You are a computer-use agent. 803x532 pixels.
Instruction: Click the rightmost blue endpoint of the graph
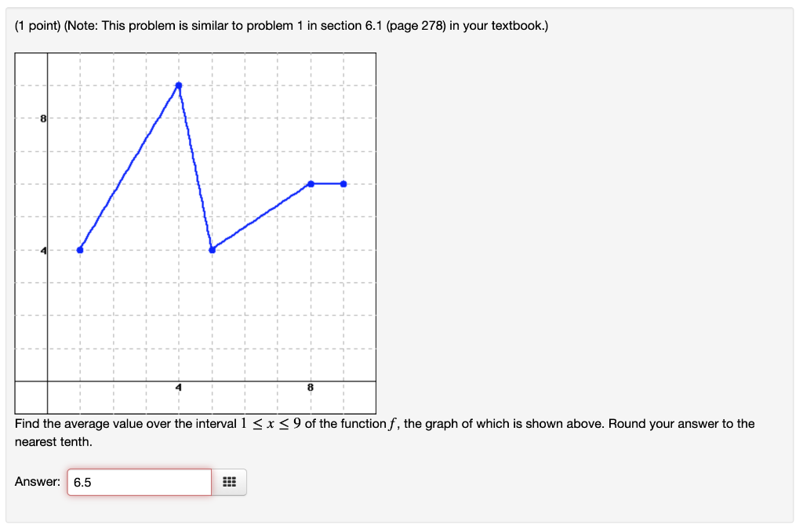tap(343, 184)
